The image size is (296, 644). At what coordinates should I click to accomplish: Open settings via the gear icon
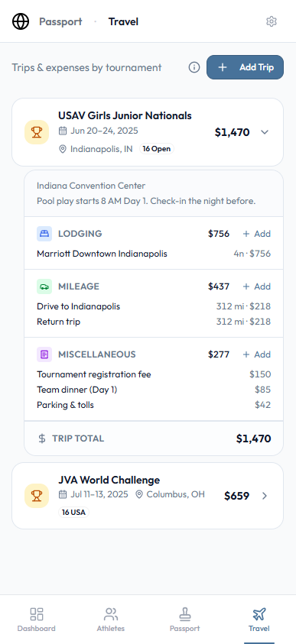[x=272, y=21]
